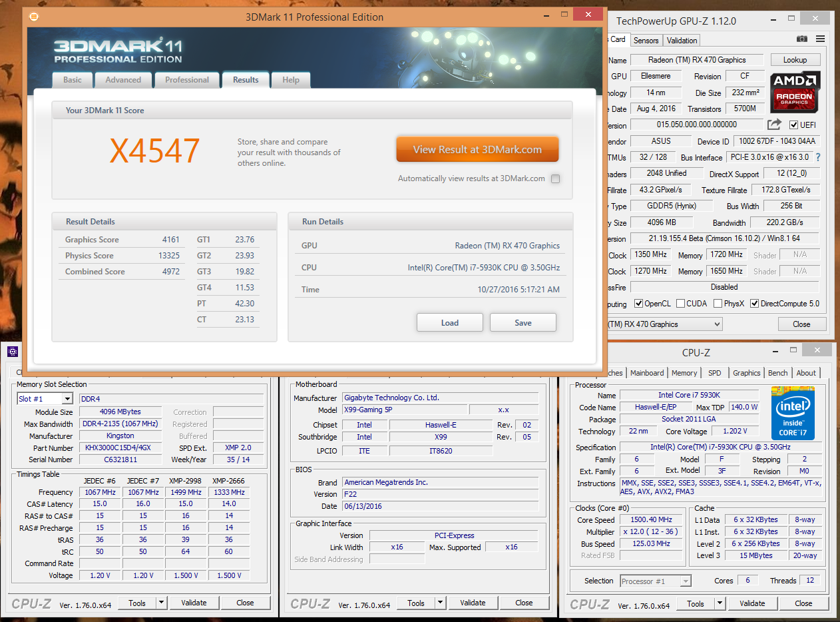The width and height of the screenshot is (840, 622).
Task: Open the SPD tab in CPU-Z processor window
Action: click(714, 373)
